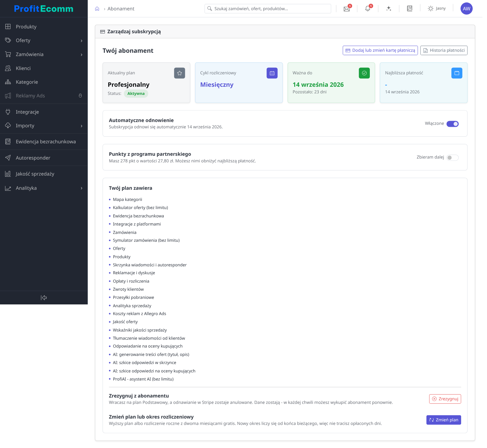Click the red Zrezygnuj button
Screen dimensions: 487x448
[445, 399]
